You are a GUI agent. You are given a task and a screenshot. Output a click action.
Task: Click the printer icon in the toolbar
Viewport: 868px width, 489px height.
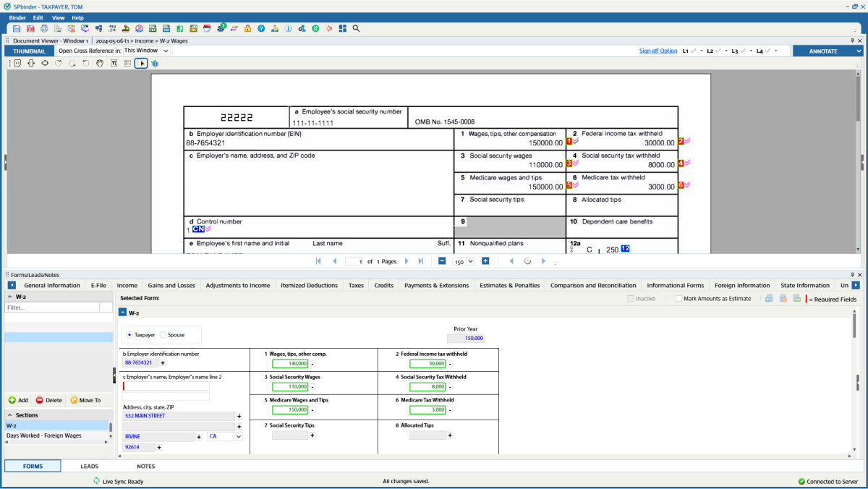[x=44, y=28]
